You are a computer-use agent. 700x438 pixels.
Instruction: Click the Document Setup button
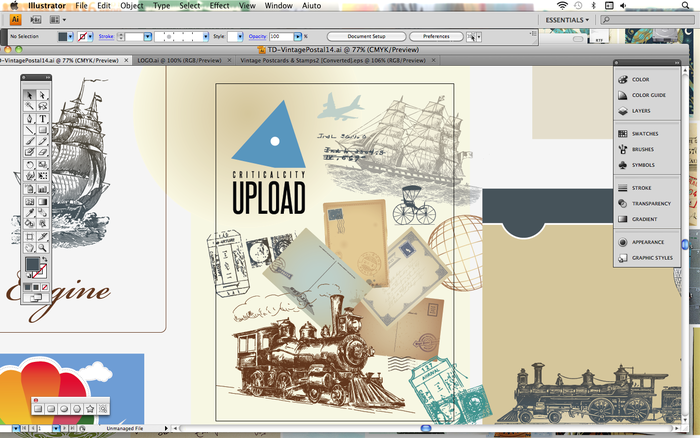click(x=367, y=37)
